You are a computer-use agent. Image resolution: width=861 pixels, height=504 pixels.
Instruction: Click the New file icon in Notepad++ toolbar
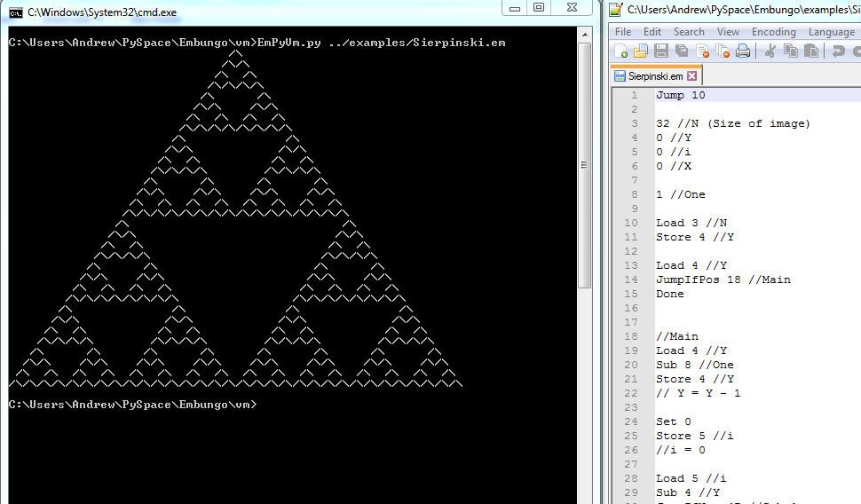click(622, 51)
